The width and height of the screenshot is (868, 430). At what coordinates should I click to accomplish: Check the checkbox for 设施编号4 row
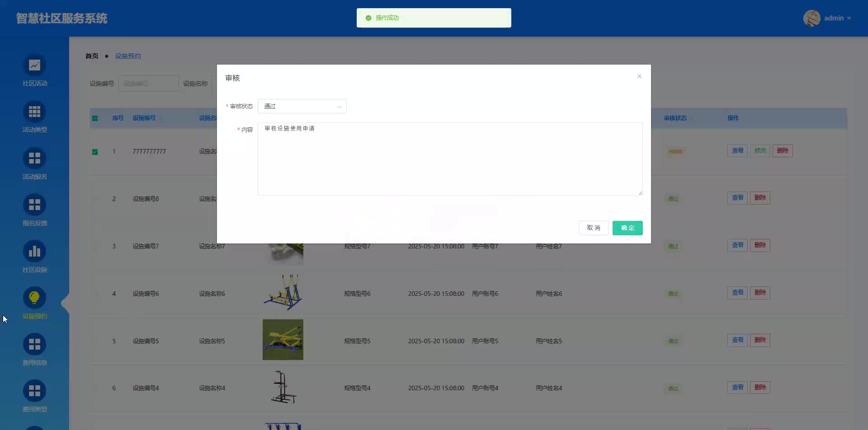coord(95,388)
